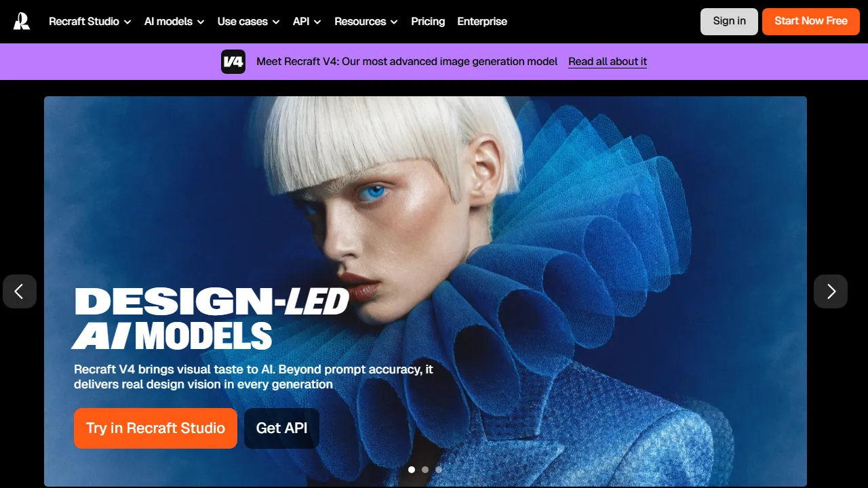Open the AI models dropdown

tap(174, 22)
